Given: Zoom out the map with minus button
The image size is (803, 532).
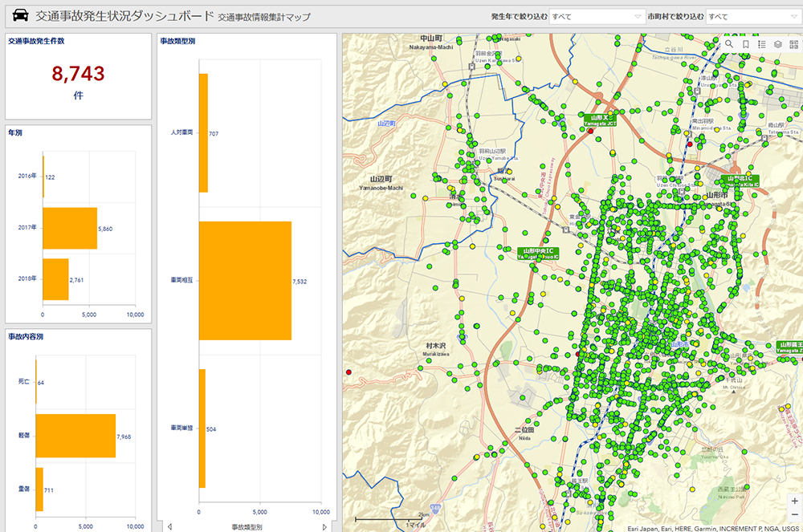Looking at the screenshot, I should pyautogui.click(x=794, y=514).
